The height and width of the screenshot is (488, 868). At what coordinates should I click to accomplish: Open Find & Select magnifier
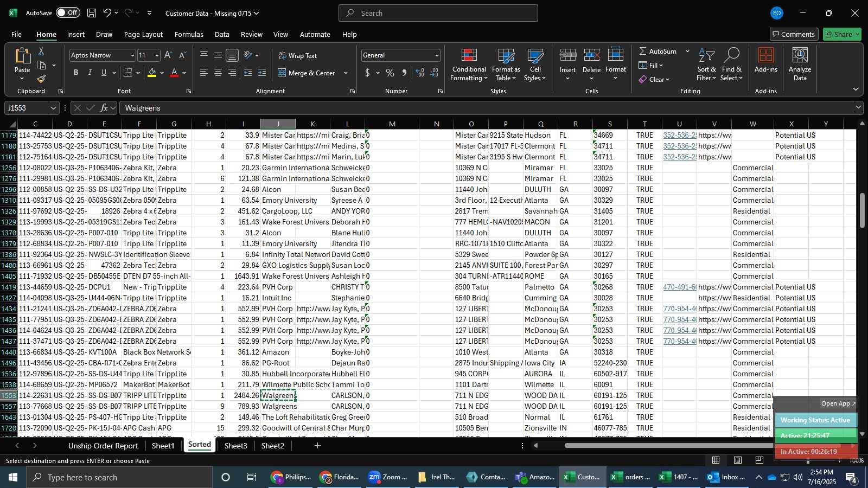tap(732, 65)
